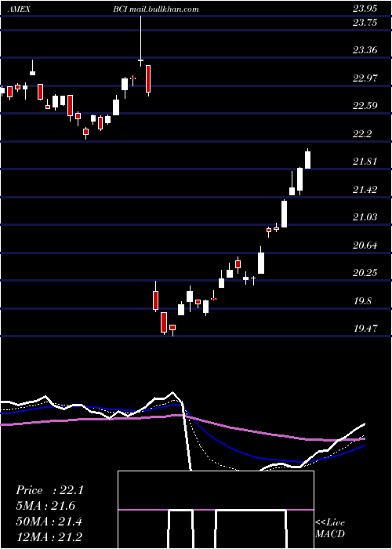The height and width of the screenshot is (549, 392).
Task: Click the 50MA : 21.4 readout
Action: click(49, 522)
